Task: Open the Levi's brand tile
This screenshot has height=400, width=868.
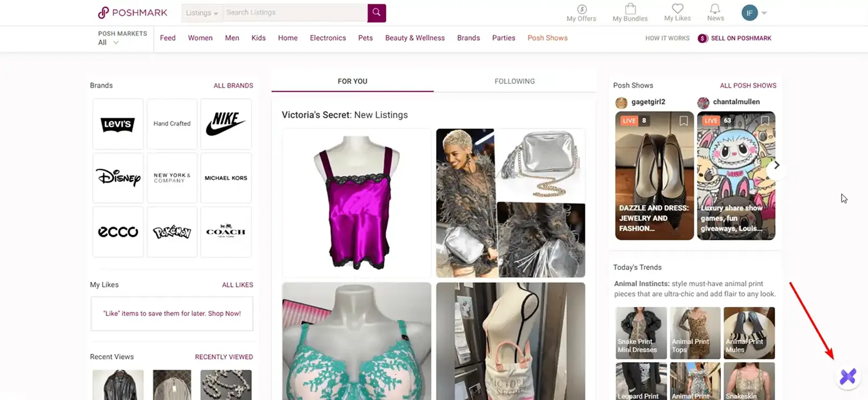Action: tap(118, 124)
